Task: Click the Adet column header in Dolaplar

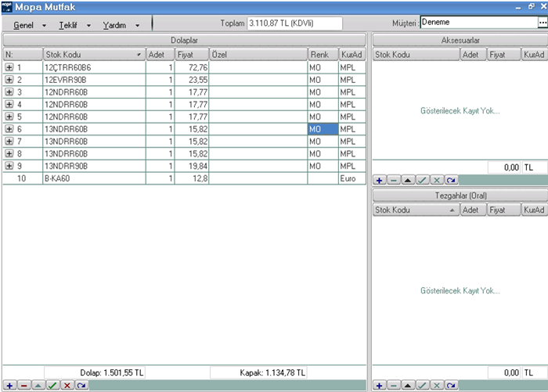Action: 160,55
